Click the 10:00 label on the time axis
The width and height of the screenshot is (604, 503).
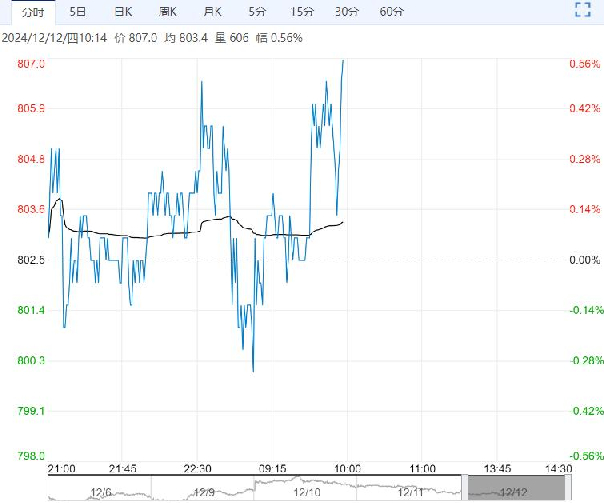(346, 468)
